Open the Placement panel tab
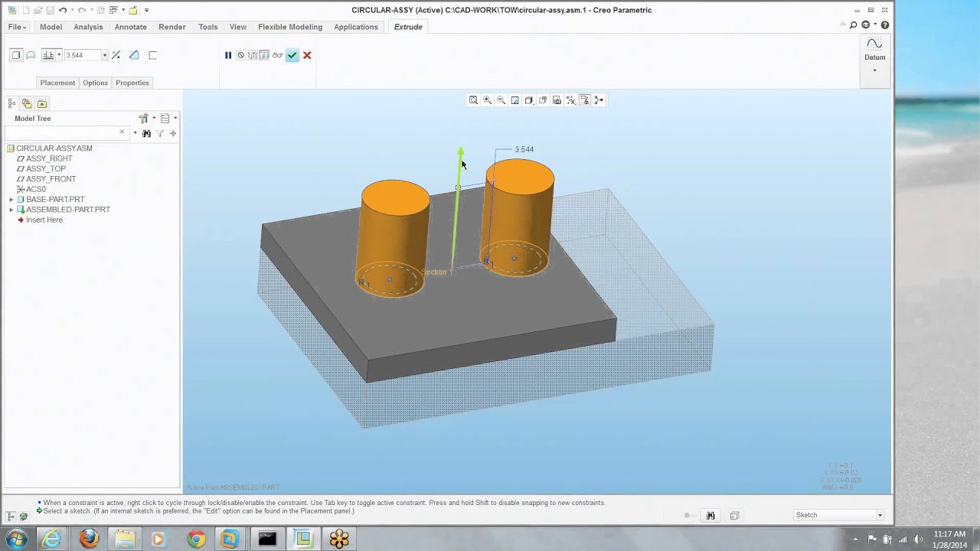980x551 pixels. [x=57, y=83]
